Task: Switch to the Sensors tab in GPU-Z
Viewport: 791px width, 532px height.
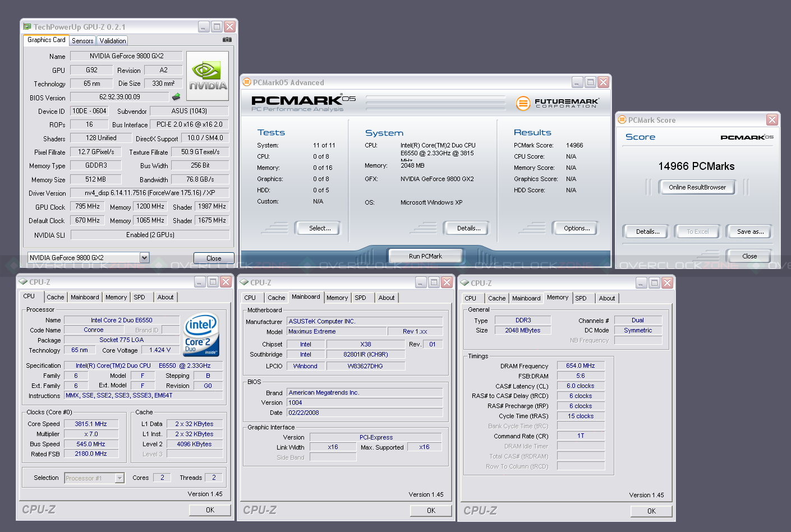Action: (82, 41)
